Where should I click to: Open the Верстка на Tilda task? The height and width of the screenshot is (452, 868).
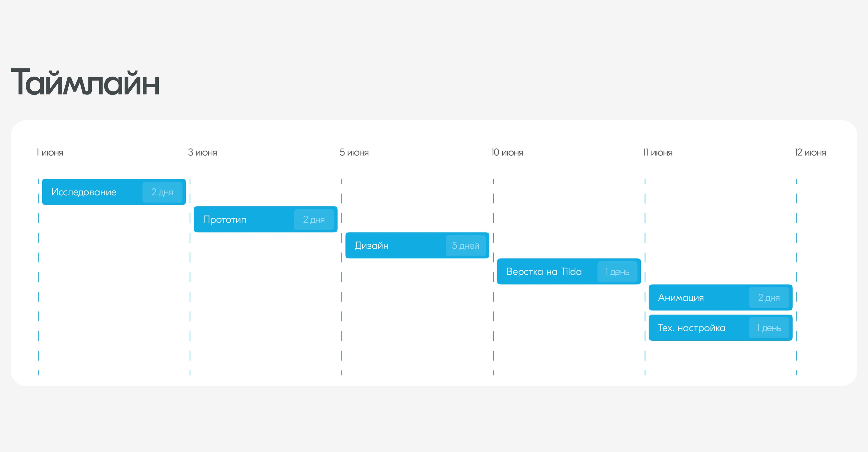(x=546, y=272)
